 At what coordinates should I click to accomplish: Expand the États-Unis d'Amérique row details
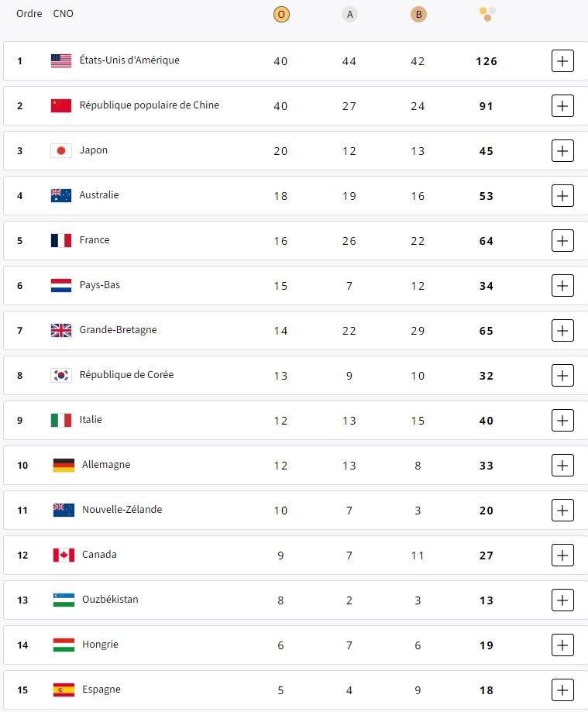tap(562, 61)
